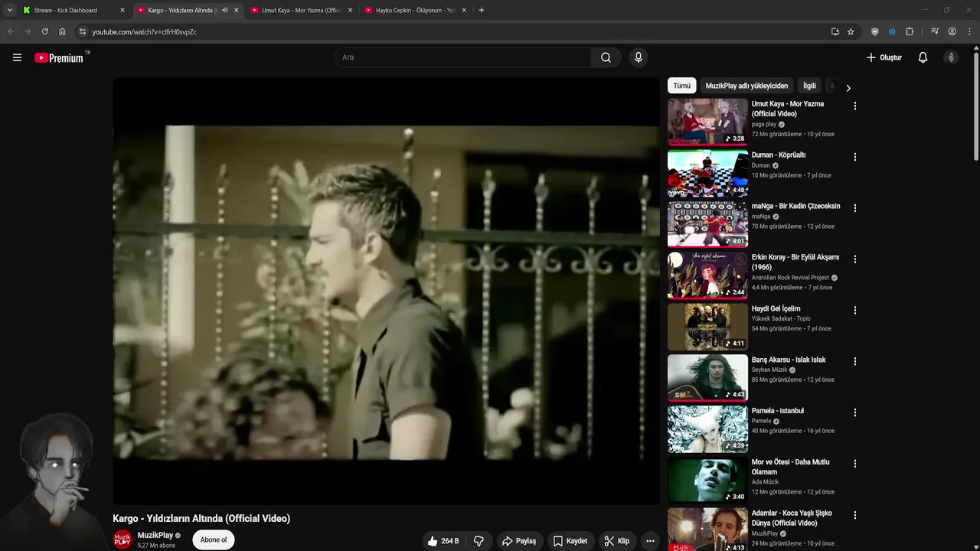Start voice search with microphone icon
980x551 pixels.
click(638, 57)
